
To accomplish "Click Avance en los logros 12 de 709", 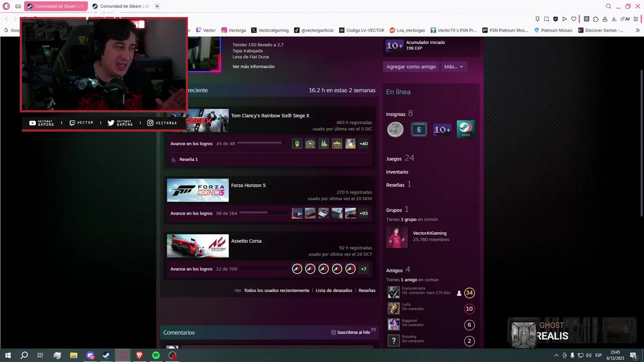I will [x=204, y=269].
